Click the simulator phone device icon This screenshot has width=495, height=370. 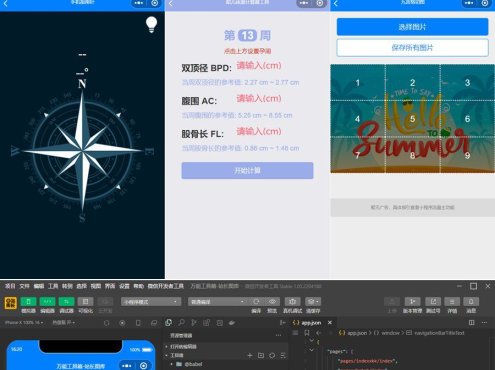pos(138,323)
